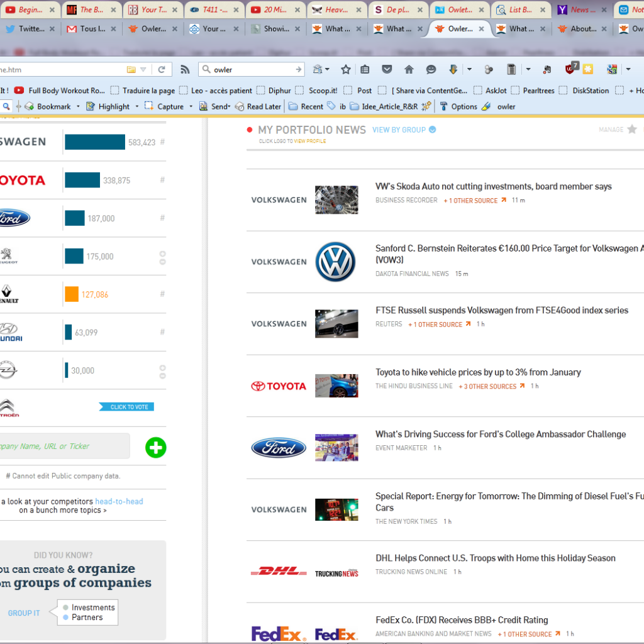Click the RSS feed subscribe icon
The image size is (644, 644).
(185, 69)
